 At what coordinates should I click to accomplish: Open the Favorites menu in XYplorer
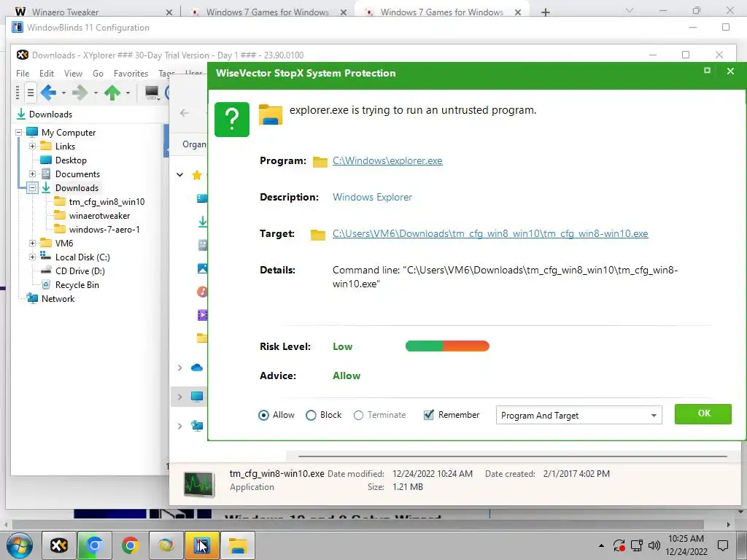pos(131,74)
